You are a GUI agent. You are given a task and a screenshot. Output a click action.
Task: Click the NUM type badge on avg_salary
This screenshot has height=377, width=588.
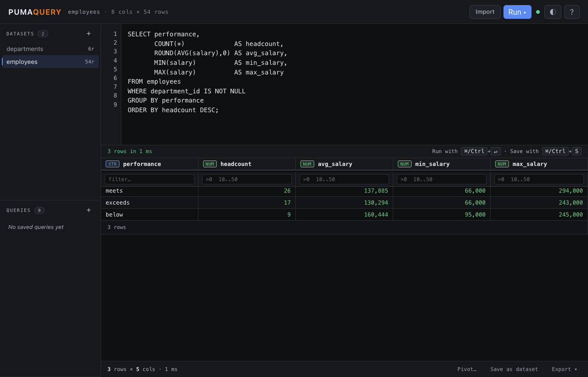[x=307, y=164]
